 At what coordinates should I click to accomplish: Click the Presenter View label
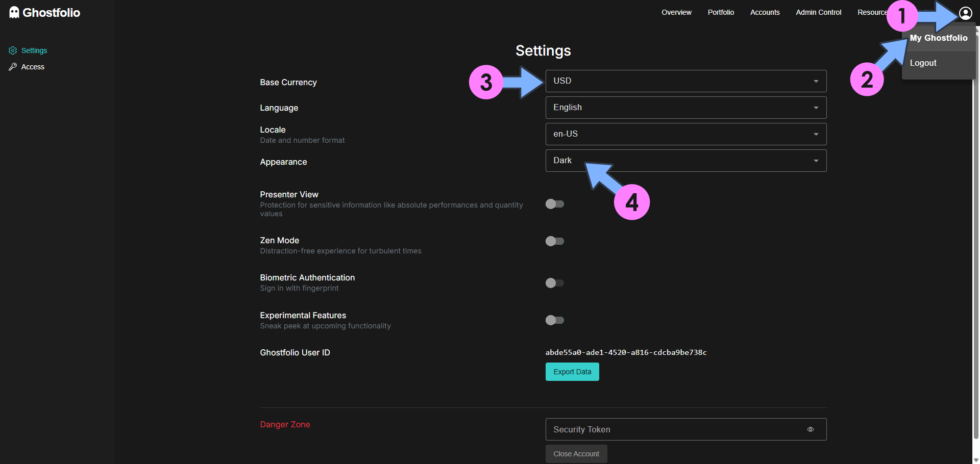(289, 194)
